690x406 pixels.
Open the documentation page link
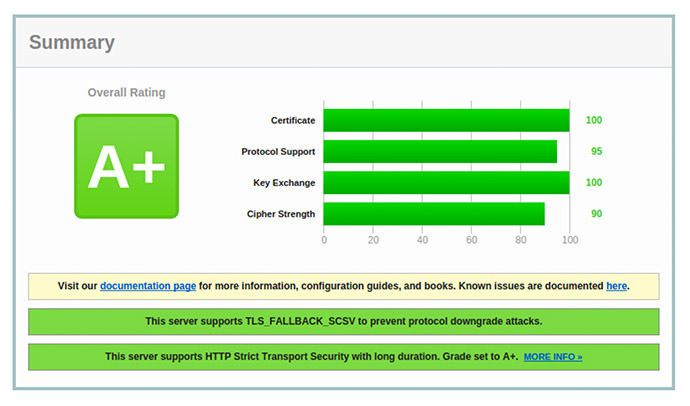tap(148, 286)
